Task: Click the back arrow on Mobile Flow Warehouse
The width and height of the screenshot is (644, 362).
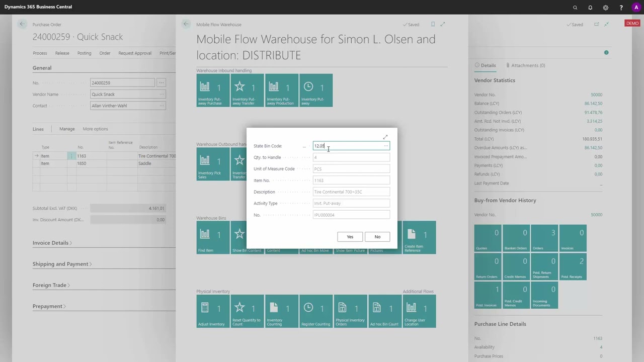Action: click(x=186, y=24)
